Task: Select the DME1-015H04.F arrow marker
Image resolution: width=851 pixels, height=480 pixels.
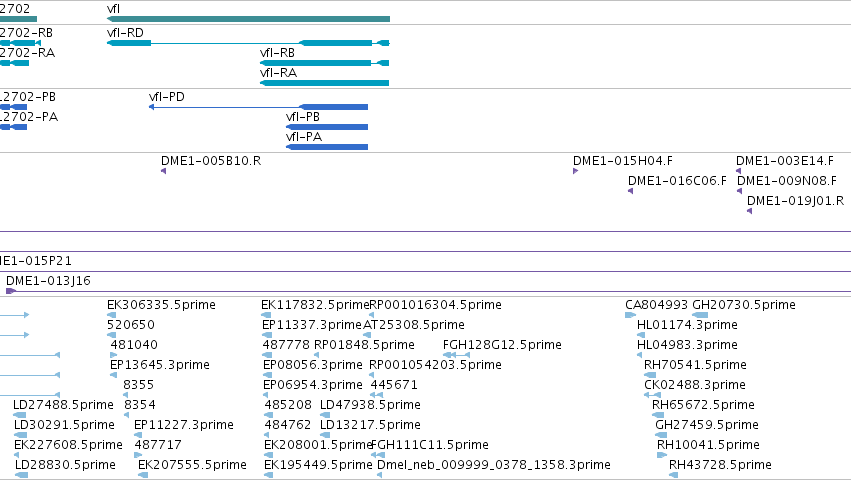Action: coord(575,171)
